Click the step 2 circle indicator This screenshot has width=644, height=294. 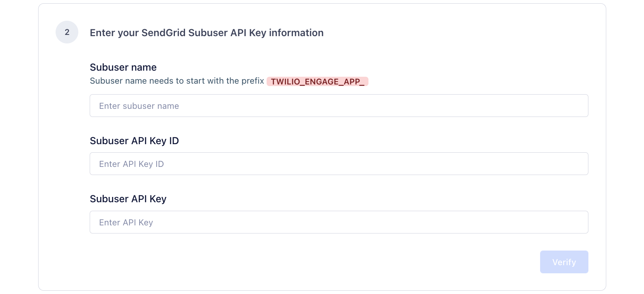[x=67, y=32]
